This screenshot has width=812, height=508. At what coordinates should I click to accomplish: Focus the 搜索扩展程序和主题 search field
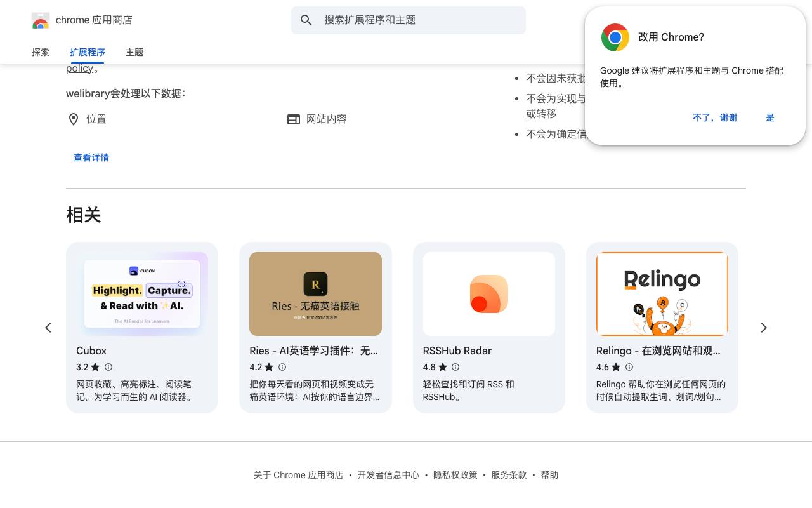pyautogui.click(x=409, y=20)
